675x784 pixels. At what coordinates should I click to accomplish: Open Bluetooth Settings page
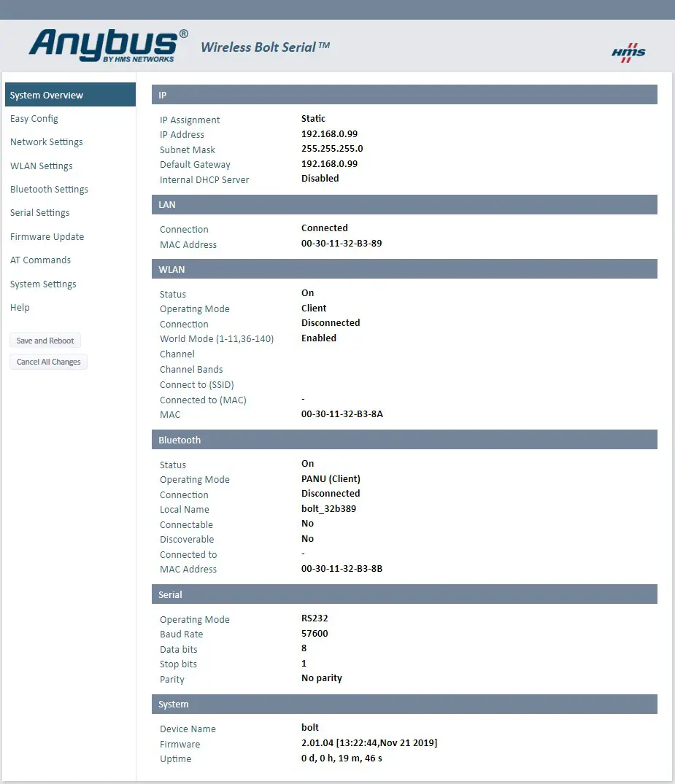point(49,190)
